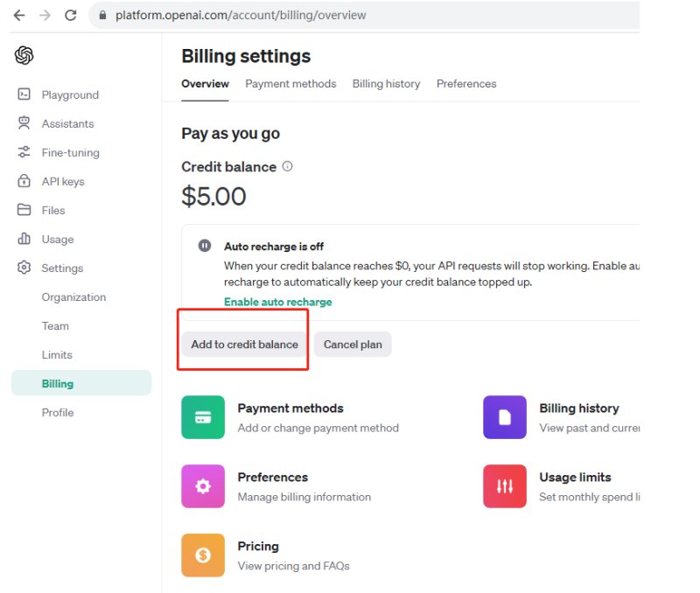The image size is (700, 593).
Task: Select Organization settings item
Action: [x=73, y=297]
